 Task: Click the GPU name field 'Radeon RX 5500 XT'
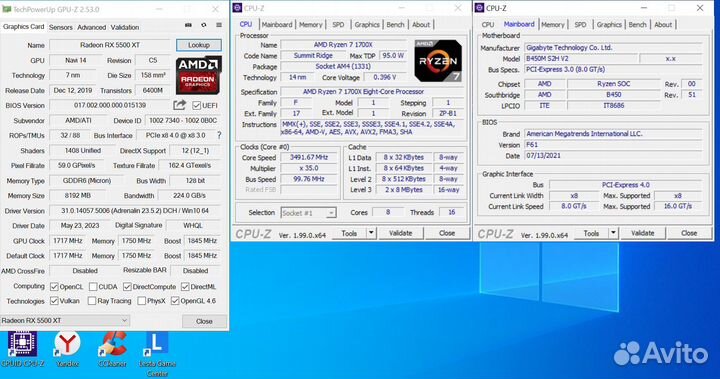(110, 45)
